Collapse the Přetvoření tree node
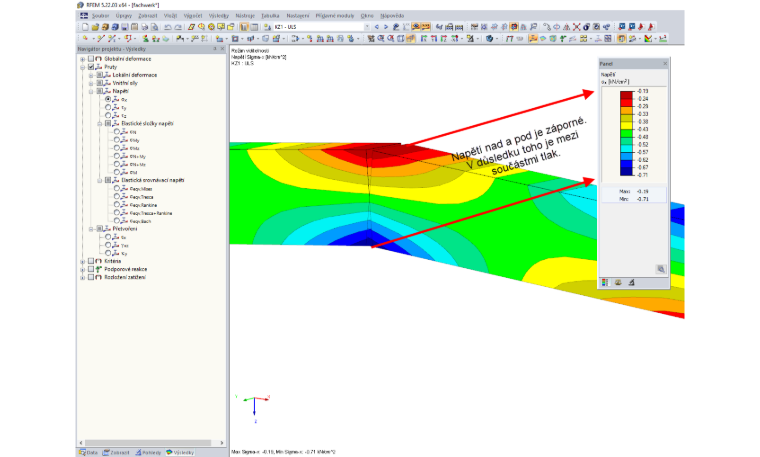 [91, 229]
